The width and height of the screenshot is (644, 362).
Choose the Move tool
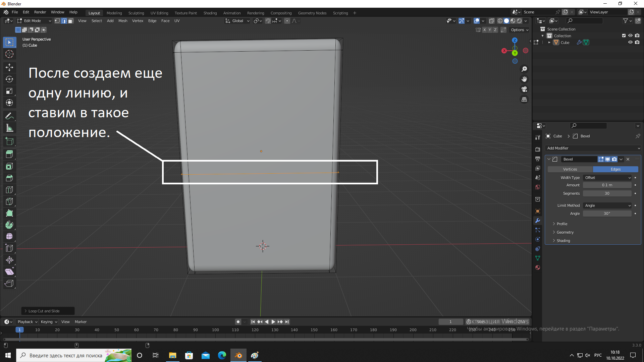[x=9, y=67]
